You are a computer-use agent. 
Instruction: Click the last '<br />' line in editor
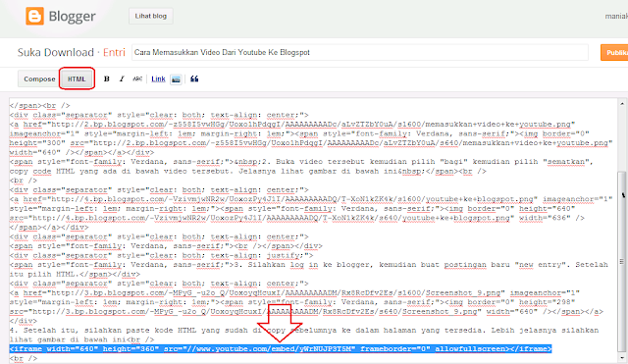[x=24, y=358]
